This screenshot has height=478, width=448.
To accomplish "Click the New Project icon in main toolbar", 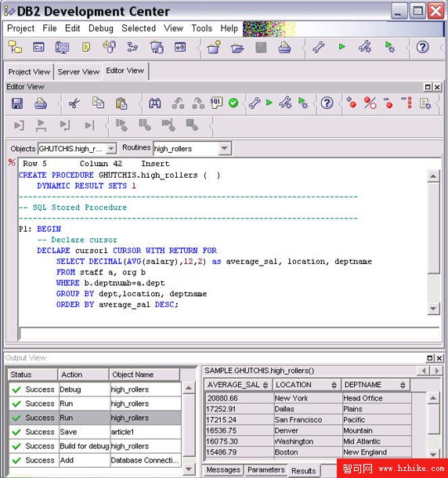I will click(215, 48).
